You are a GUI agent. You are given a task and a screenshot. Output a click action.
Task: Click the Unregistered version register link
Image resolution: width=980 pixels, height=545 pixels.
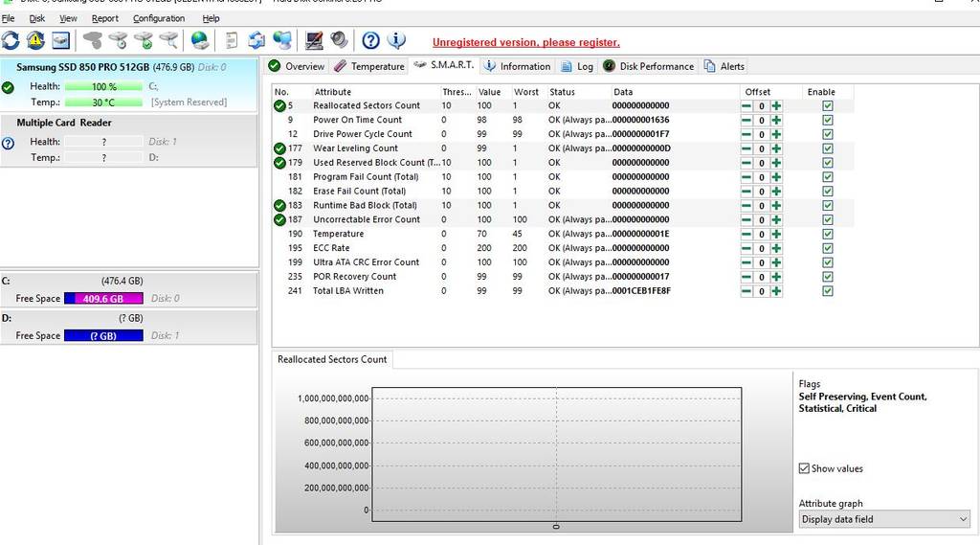(x=525, y=42)
